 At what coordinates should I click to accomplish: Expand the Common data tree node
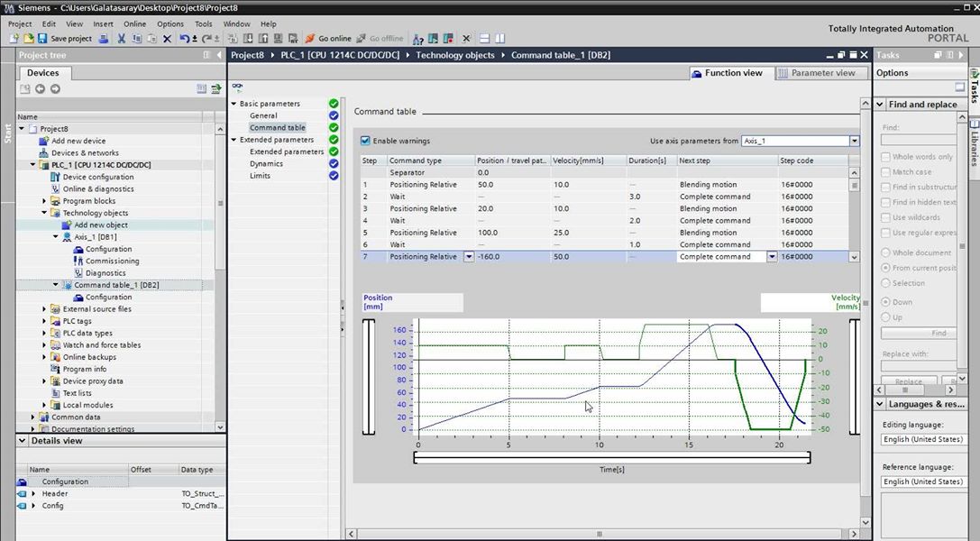pyautogui.click(x=33, y=417)
